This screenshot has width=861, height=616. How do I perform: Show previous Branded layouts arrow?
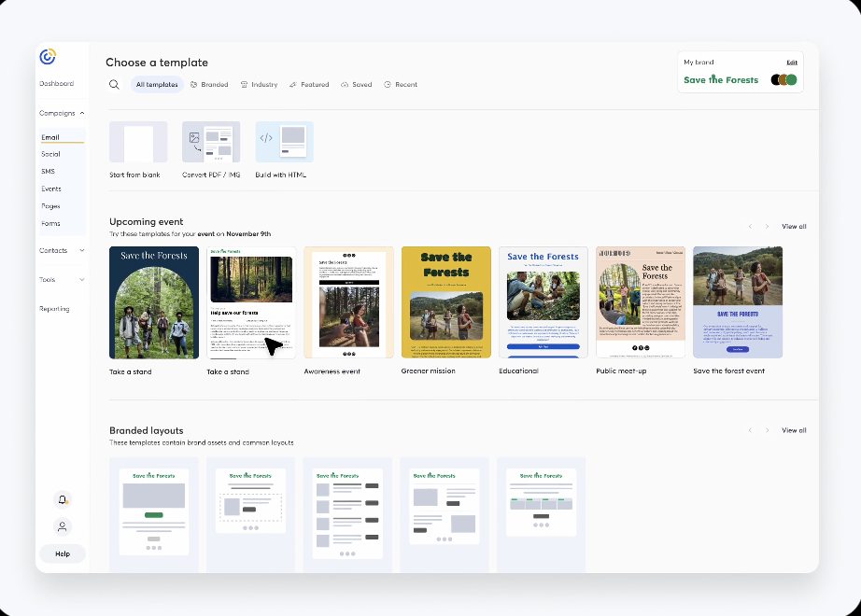749,430
